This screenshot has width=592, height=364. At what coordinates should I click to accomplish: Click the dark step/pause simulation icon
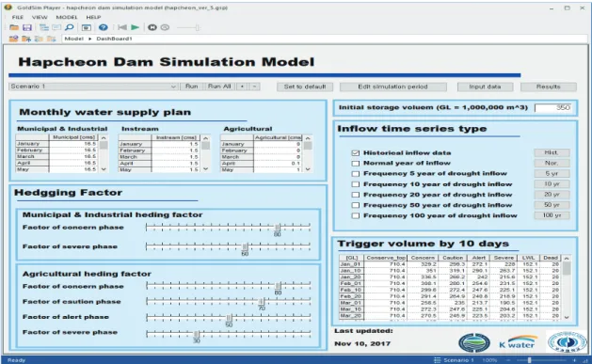point(152,27)
